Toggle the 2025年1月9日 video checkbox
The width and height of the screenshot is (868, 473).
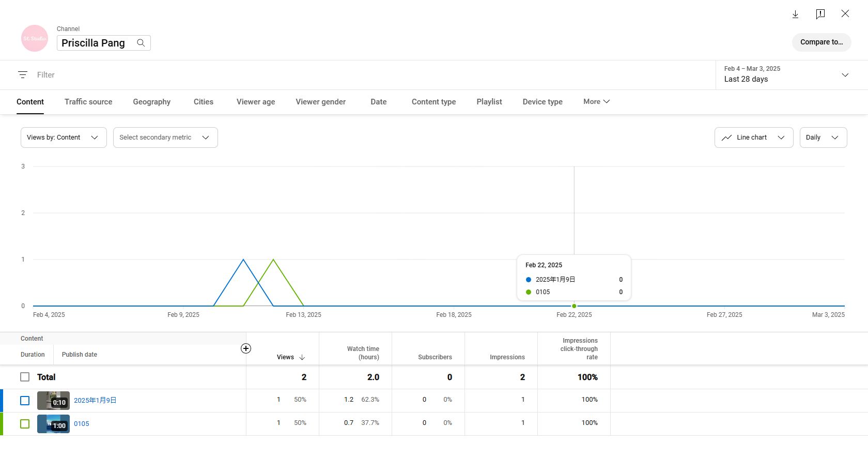pos(25,401)
